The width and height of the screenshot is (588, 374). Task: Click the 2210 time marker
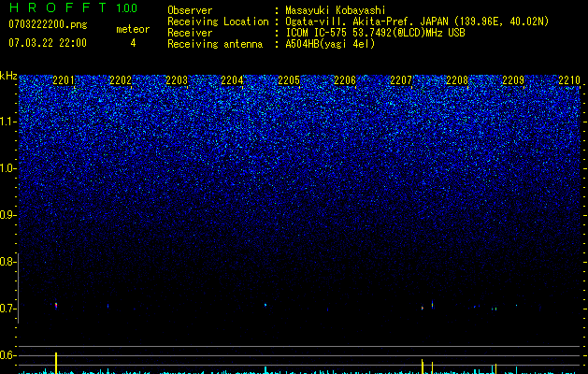569,80
